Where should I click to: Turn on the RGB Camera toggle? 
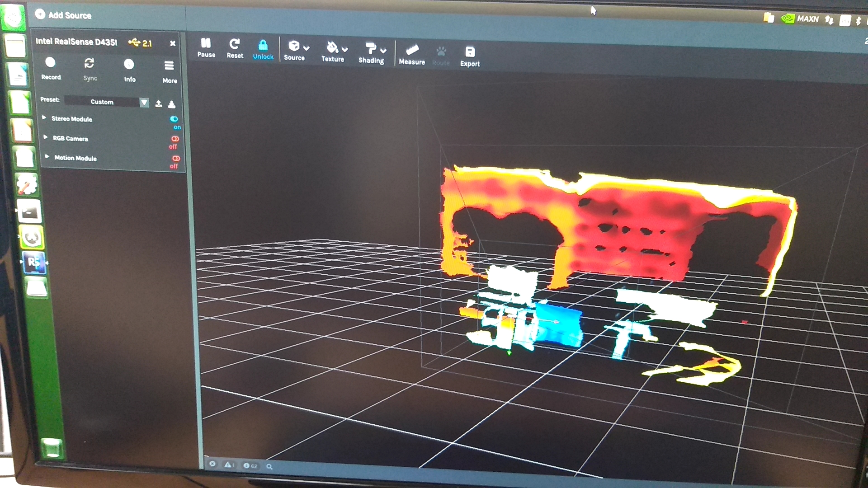[x=175, y=139]
